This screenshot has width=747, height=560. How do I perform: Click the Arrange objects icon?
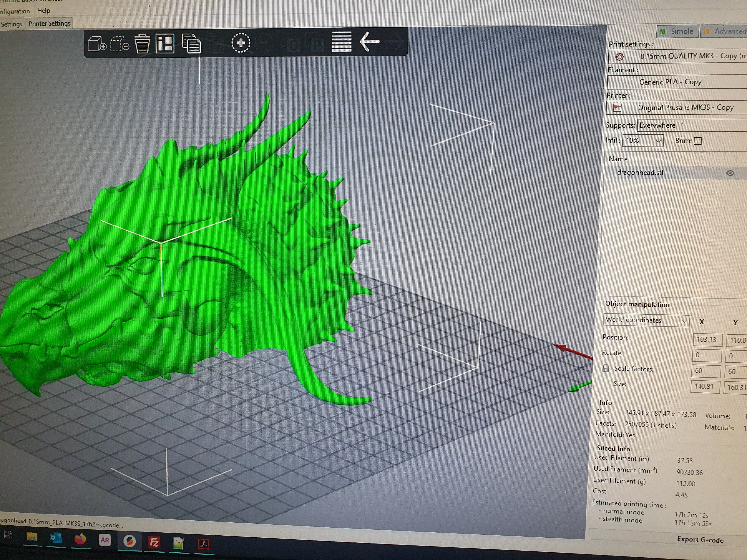point(165,43)
